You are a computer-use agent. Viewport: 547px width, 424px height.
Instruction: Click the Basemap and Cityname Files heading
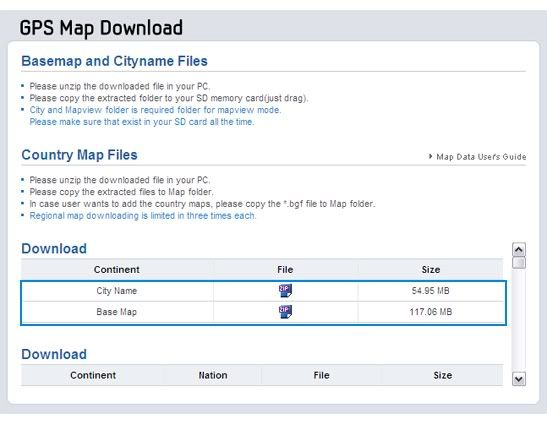point(114,61)
